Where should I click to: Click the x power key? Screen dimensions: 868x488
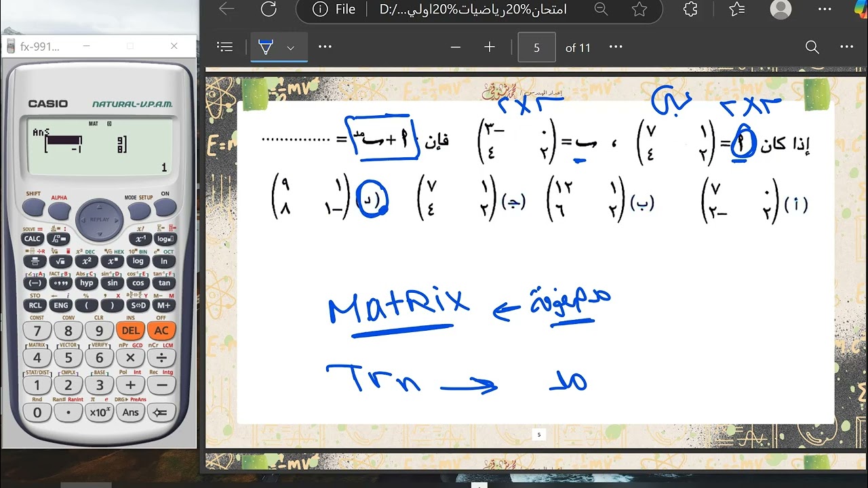tap(113, 261)
